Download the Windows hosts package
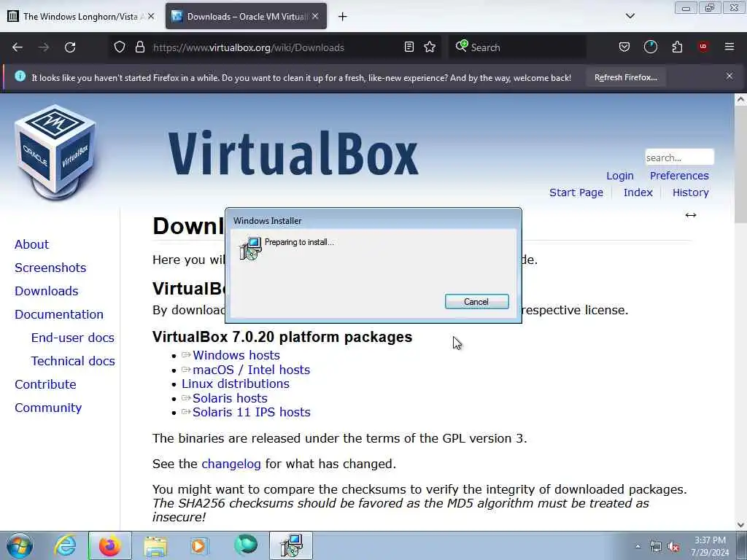Image resolution: width=747 pixels, height=560 pixels. 236,355
